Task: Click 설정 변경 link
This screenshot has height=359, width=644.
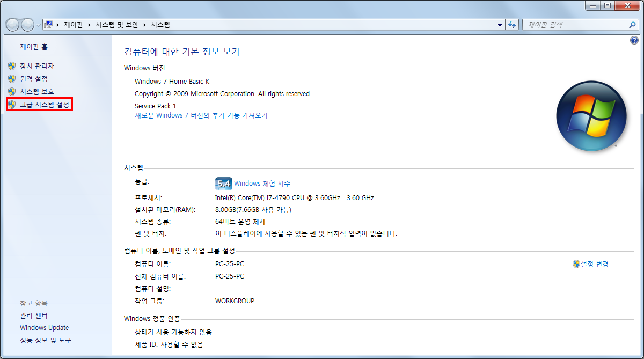Action: pos(595,264)
